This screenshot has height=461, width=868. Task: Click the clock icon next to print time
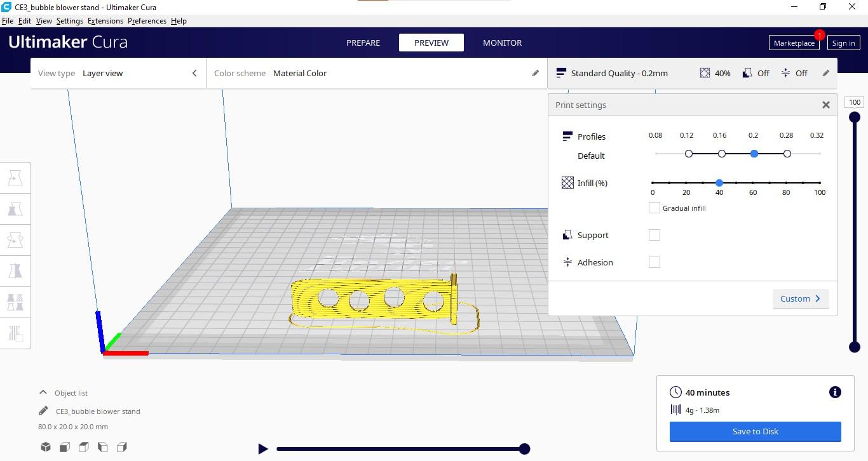tap(675, 392)
